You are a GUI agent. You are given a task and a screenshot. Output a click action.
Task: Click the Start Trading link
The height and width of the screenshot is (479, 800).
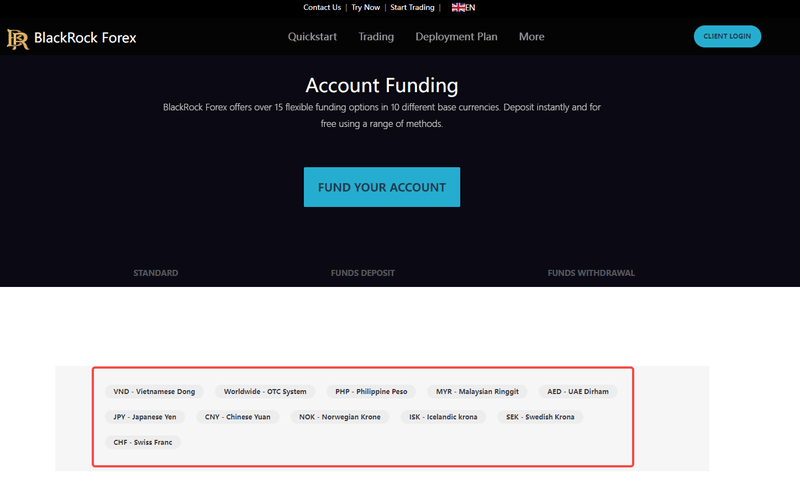(412, 7)
